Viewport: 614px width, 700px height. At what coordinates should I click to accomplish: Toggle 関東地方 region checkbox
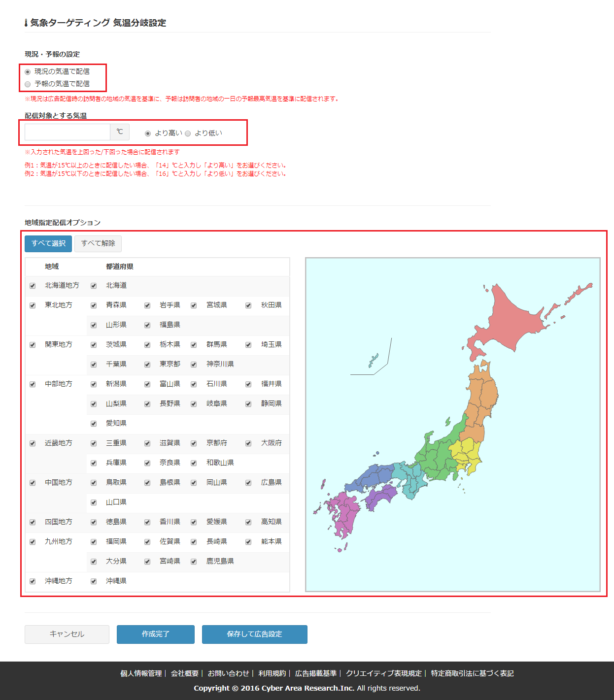tap(33, 345)
